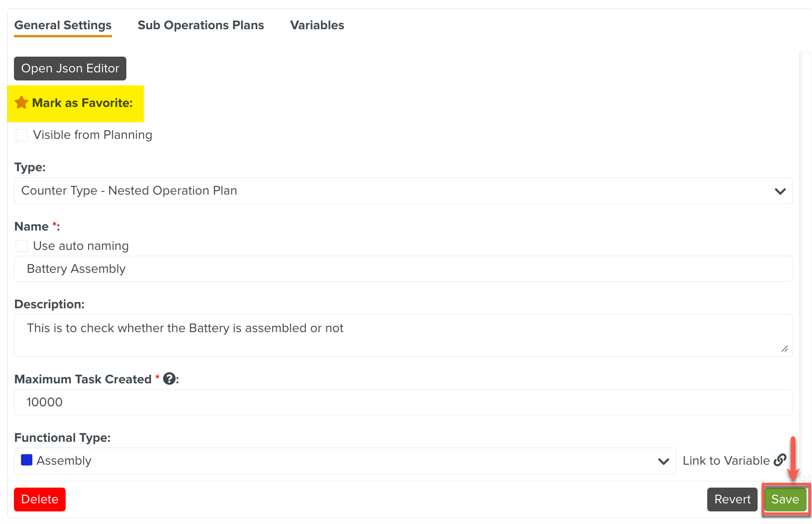Switch to the Sub Operations Plans tab
The width and height of the screenshot is (812, 524).
point(201,25)
